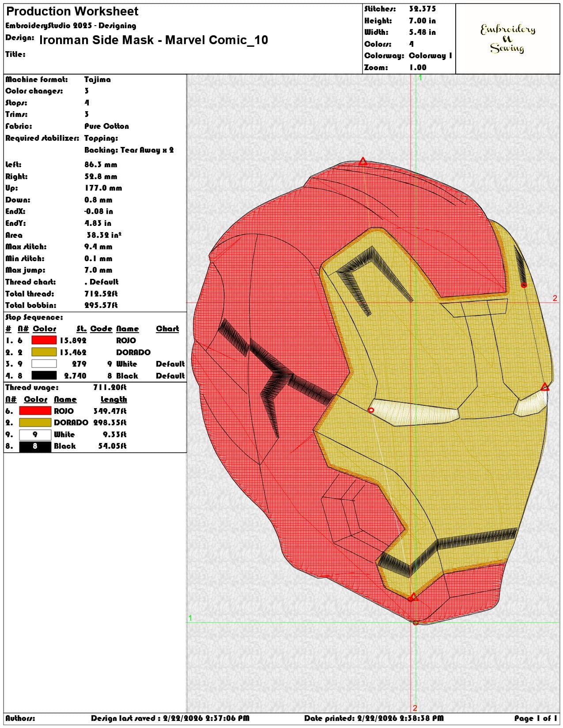
Task: Click the Width value 5.48 in
Action: pos(423,32)
